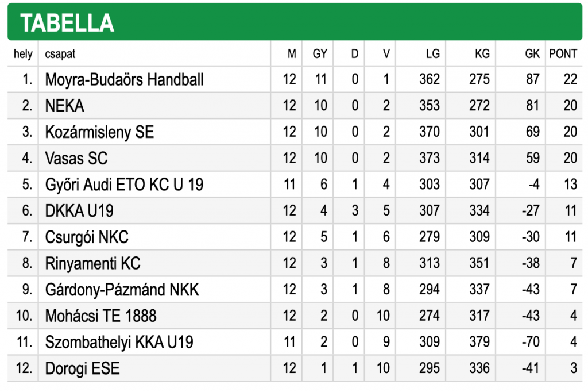Viewport: 588px width, 392px height.
Task: Click the Gárdony-Pázmánd NKK team name
Action: pos(122,290)
